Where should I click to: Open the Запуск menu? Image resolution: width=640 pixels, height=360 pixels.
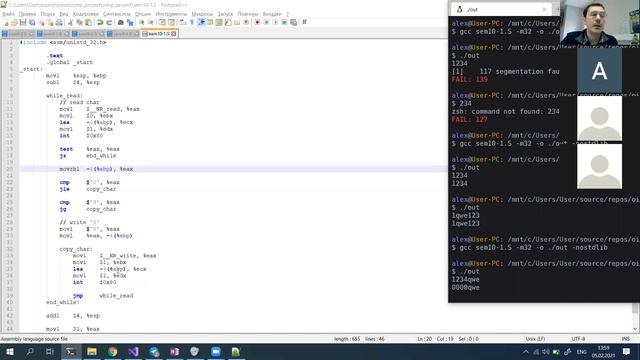[225, 14]
